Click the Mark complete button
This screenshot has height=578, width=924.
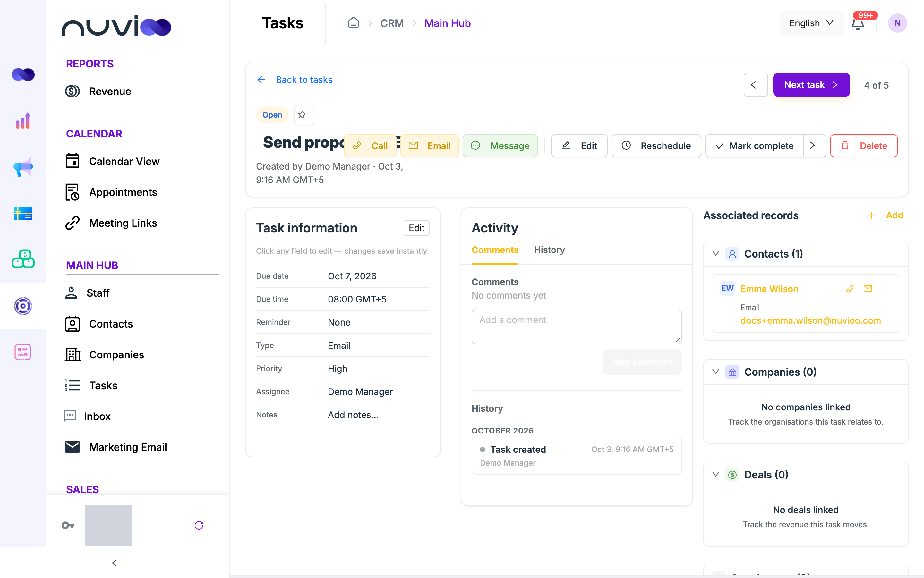pos(755,146)
